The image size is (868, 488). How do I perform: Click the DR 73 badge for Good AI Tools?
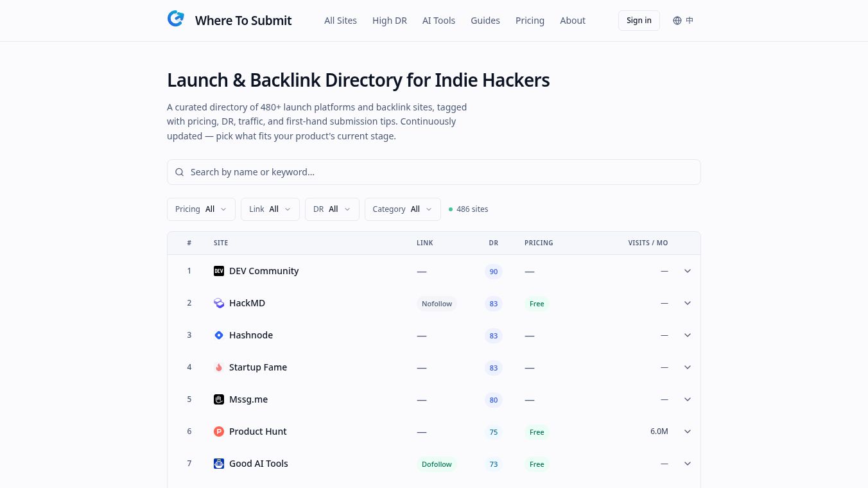click(x=494, y=464)
